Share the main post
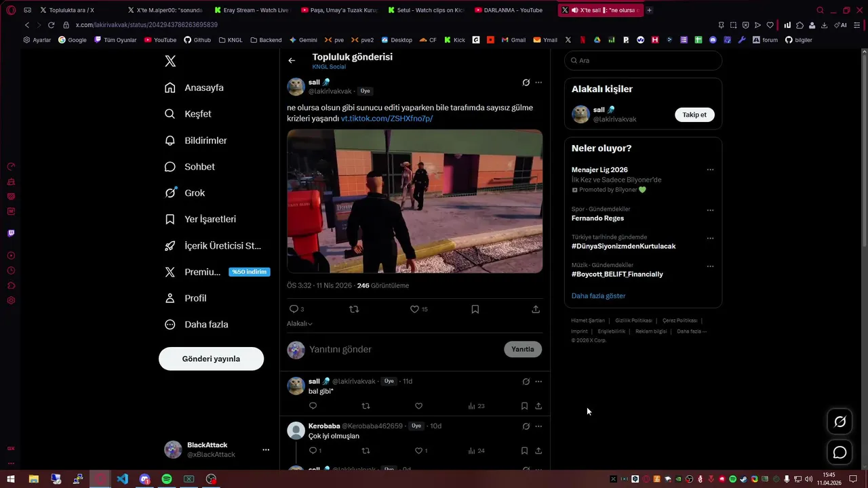 pos(536,309)
